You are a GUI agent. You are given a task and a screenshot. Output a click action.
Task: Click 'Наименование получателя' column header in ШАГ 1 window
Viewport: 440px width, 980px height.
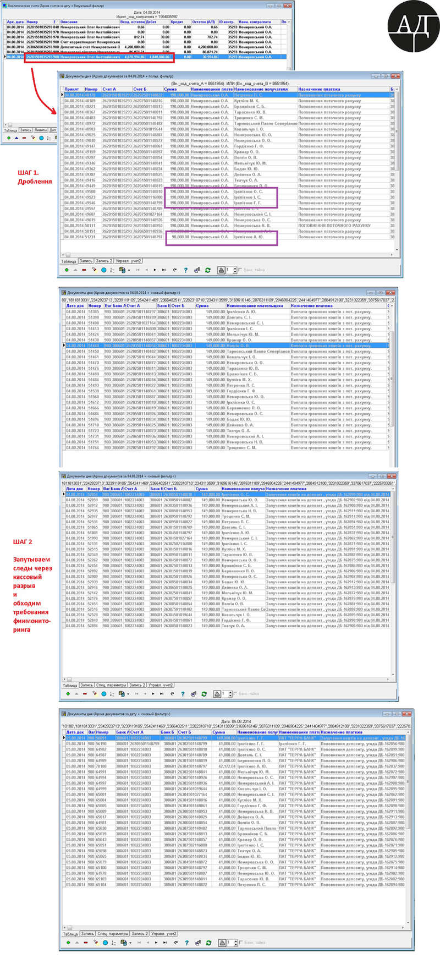coord(261,89)
